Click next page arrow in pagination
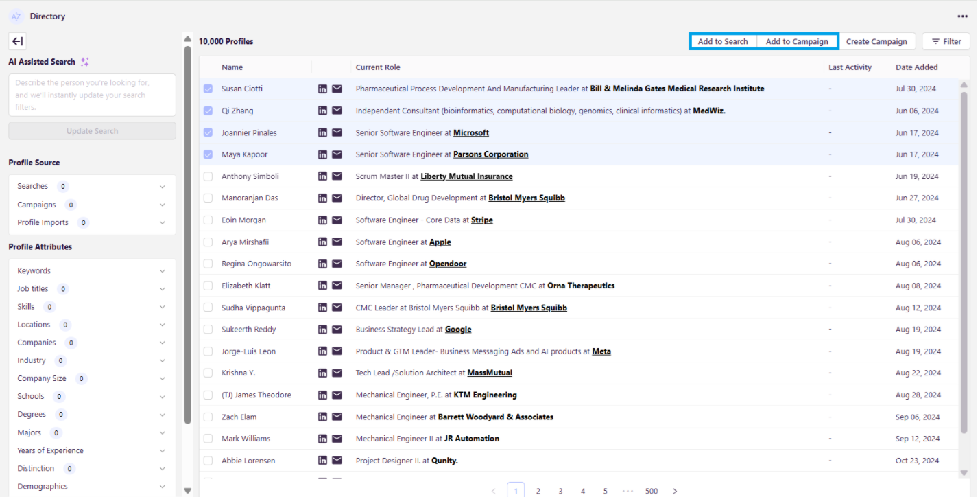980x497 pixels. click(675, 491)
